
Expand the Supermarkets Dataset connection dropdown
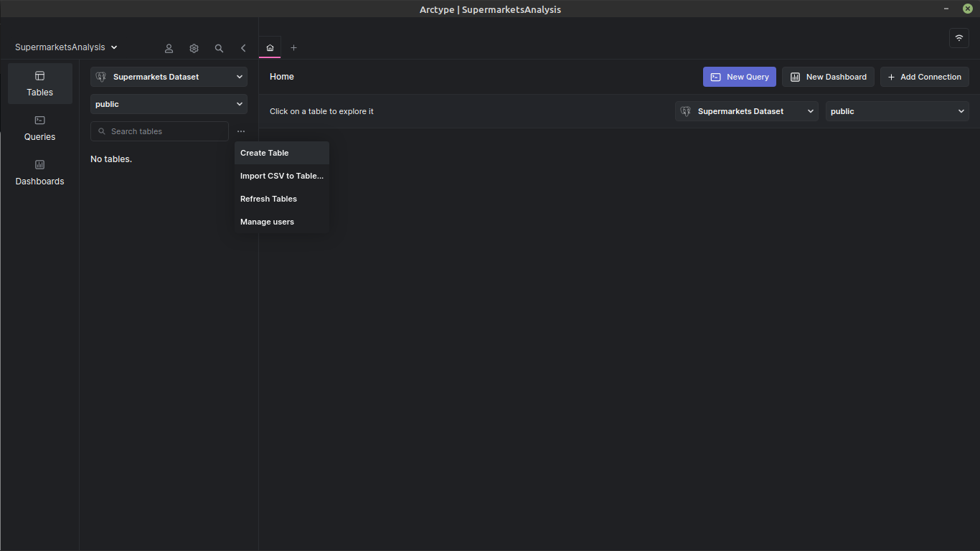pos(169,77)
